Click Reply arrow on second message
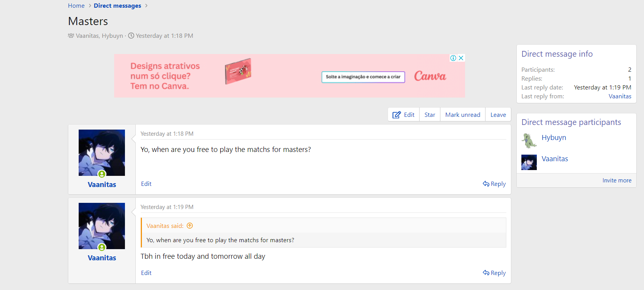The height and width of the screenshot is (290, 644). tap(494, 273)
